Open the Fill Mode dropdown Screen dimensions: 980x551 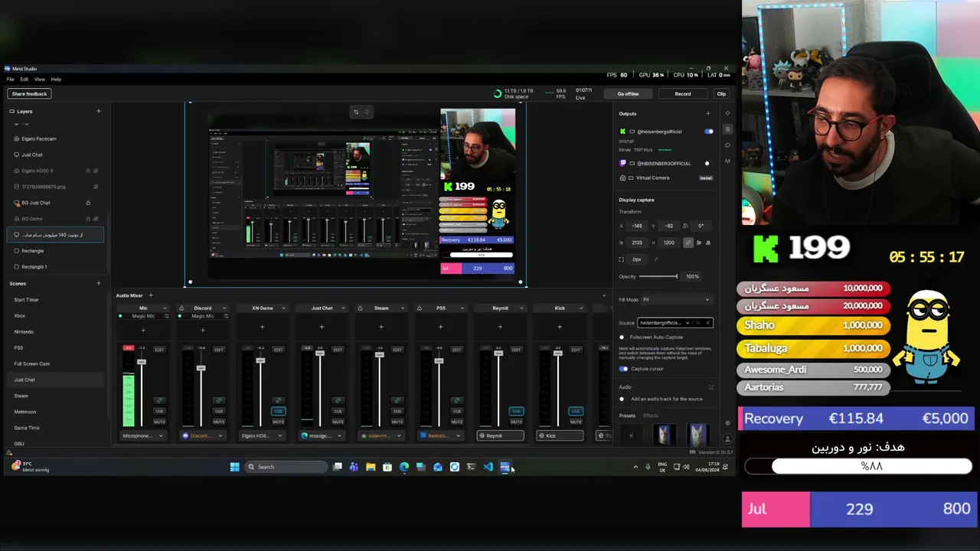point(676,300)
